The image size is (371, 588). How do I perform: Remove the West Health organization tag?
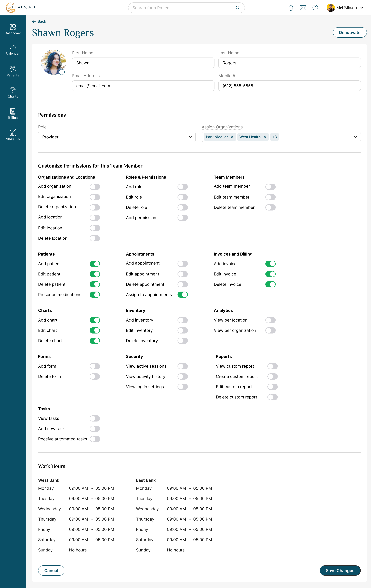click(x=265, y=137)
